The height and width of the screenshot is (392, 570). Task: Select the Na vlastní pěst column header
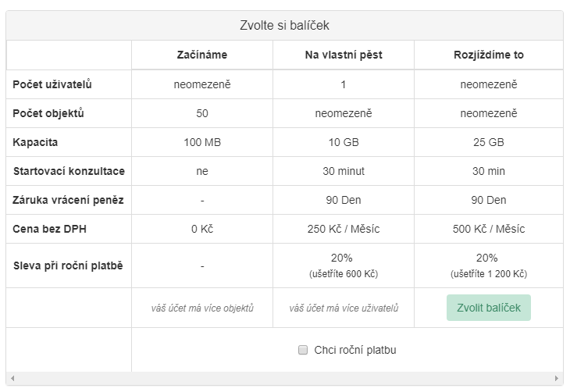click(343, 55)
